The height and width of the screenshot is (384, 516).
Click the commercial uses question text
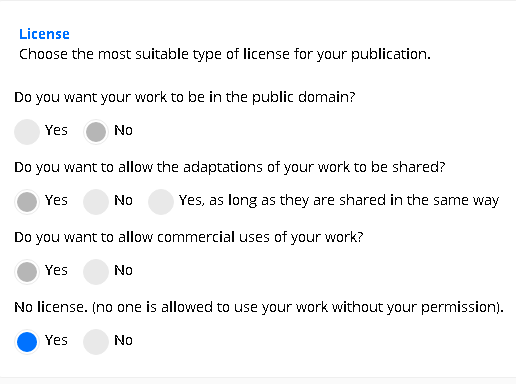pyautogui.click(x=189, y=237)
